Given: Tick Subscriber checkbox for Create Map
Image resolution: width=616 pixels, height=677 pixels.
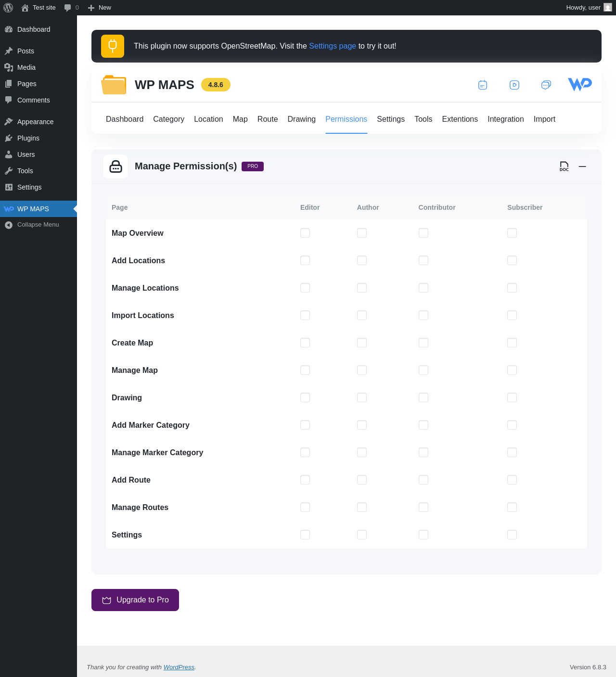Looking at the screenshot, I should point(512,343).
